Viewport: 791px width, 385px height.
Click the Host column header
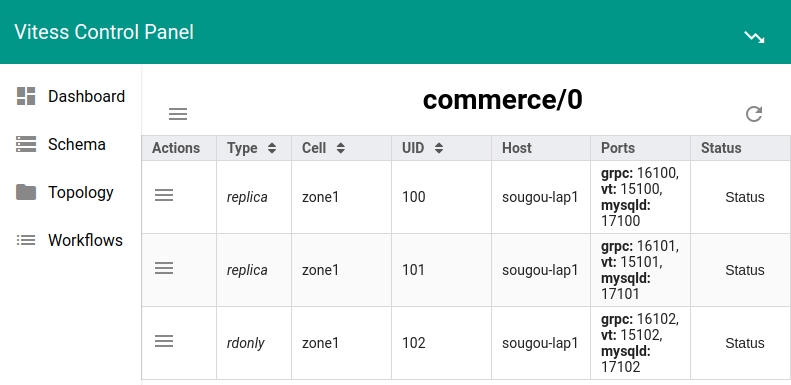tap(517, 148)
